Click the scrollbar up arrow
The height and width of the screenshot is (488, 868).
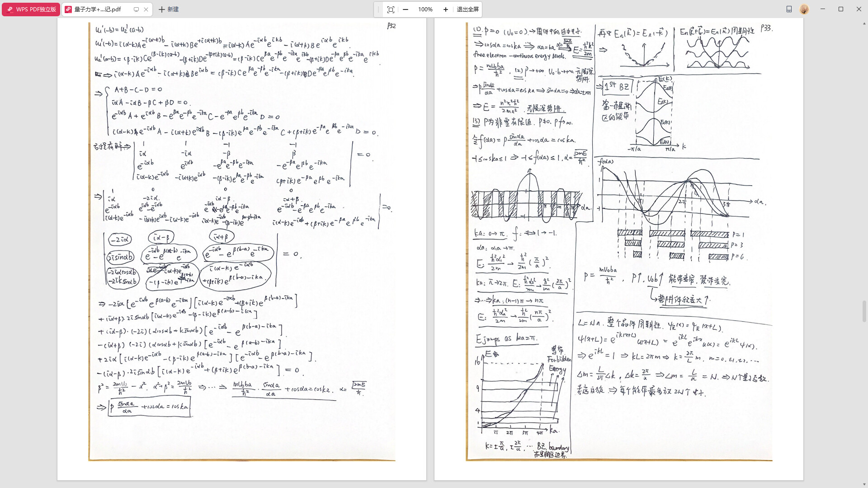pyautogui.click(x=864, y=23)
